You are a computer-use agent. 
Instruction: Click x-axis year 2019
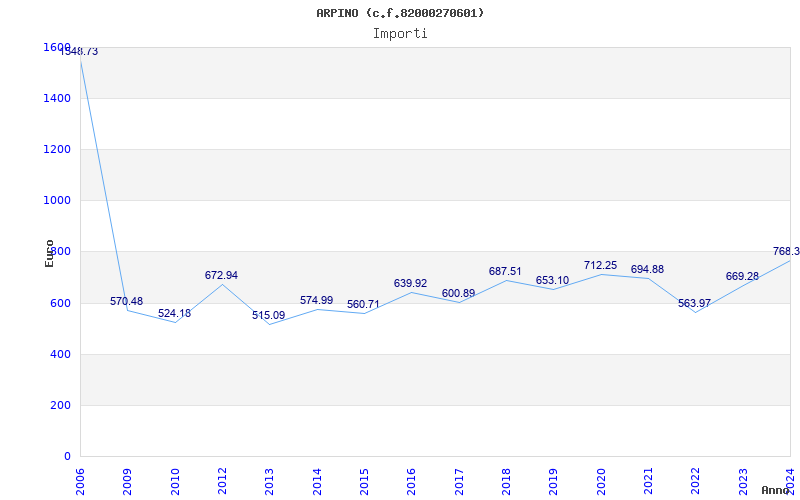[x=554, y=481]
